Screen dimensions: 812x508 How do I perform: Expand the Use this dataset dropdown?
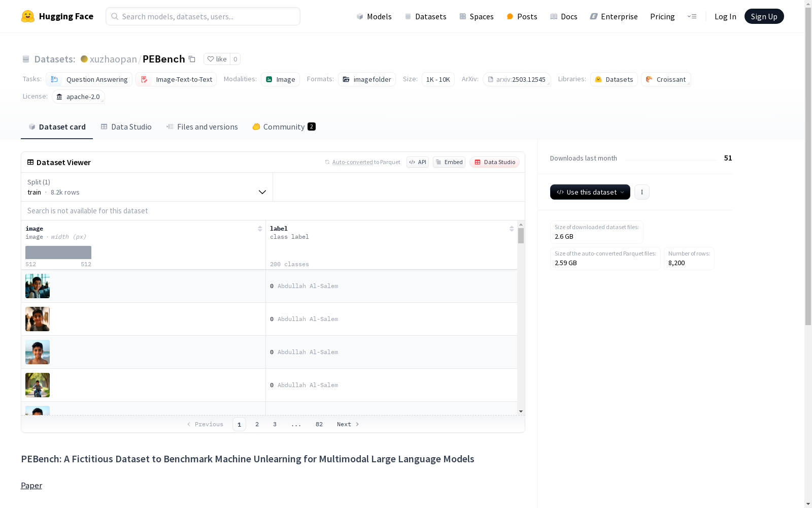coord(590,192)
